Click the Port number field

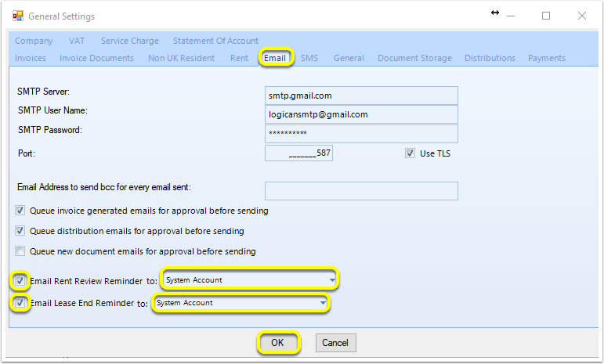pos(298,153)
